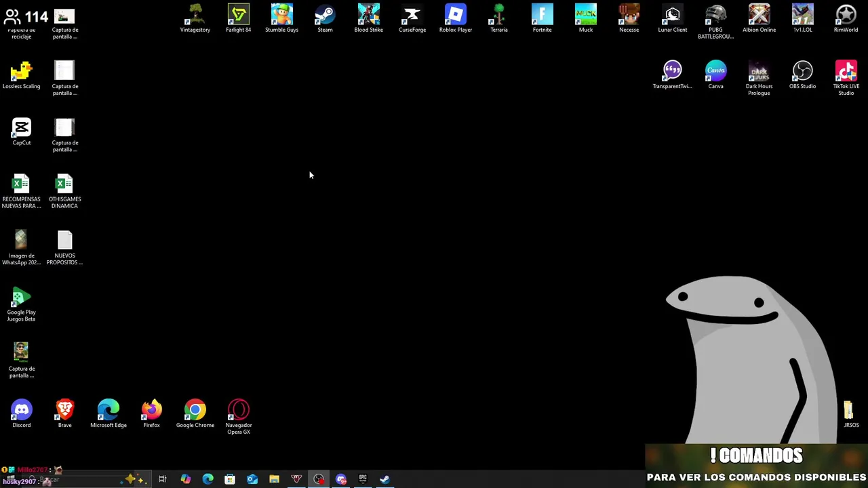
Task: Select the Dark Hours Prologue icon
Action: [x=759, y=79]
